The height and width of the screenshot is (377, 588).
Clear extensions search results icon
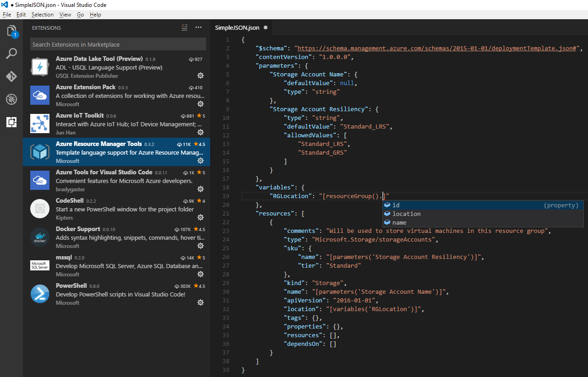(185, 27)
